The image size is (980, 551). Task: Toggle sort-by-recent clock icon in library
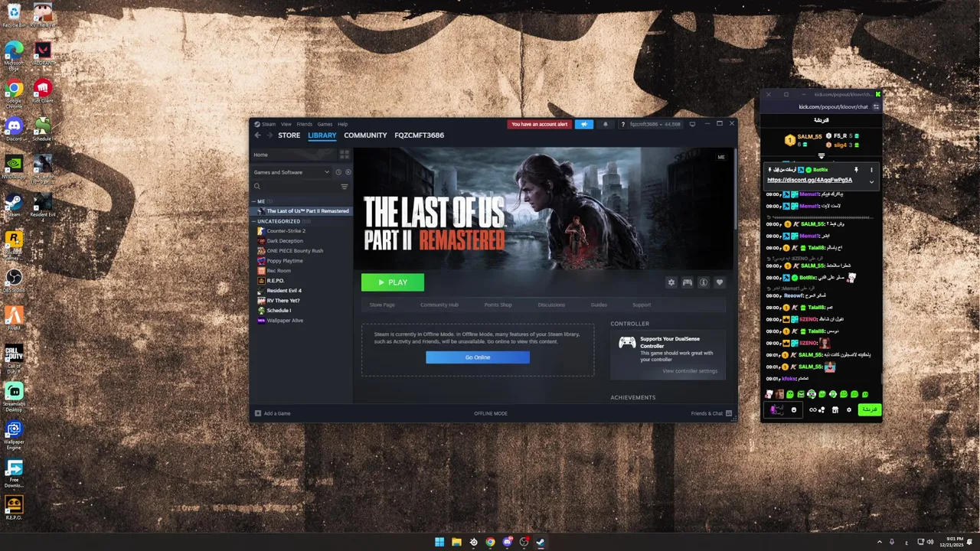(x=338, y=172)
